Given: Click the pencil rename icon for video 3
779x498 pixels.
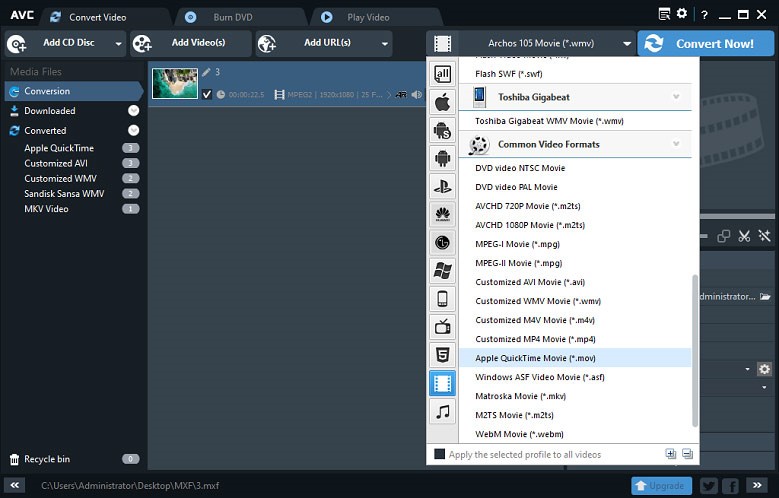Looking at the screenshot, I should [206, 72].
